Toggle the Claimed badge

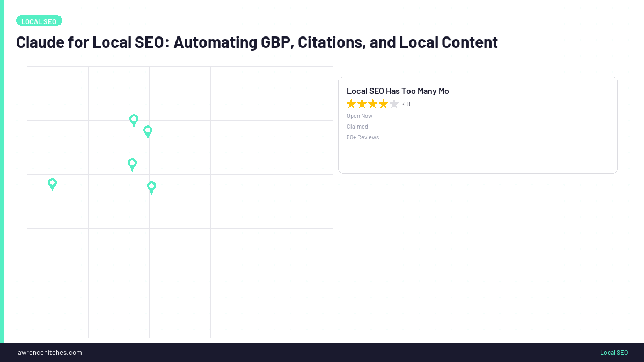[357, 127]
